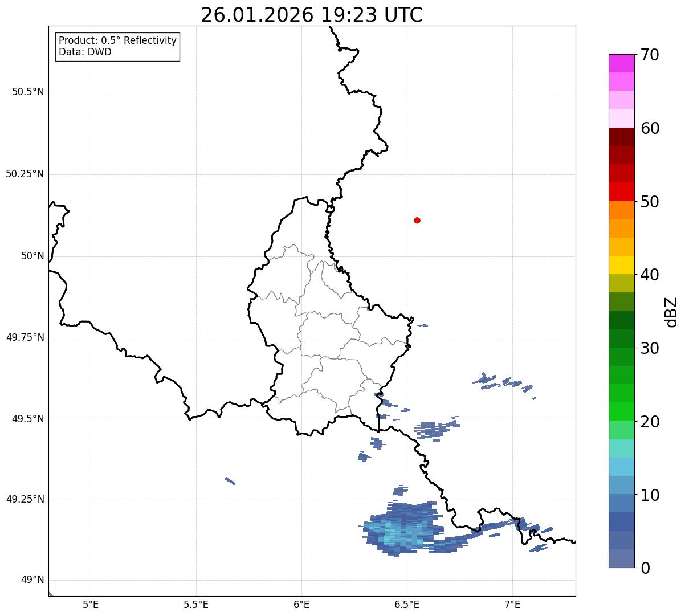Click the 7°E longitude label
The height and width of the screenshot is (616, 685).
click(512, 604)
